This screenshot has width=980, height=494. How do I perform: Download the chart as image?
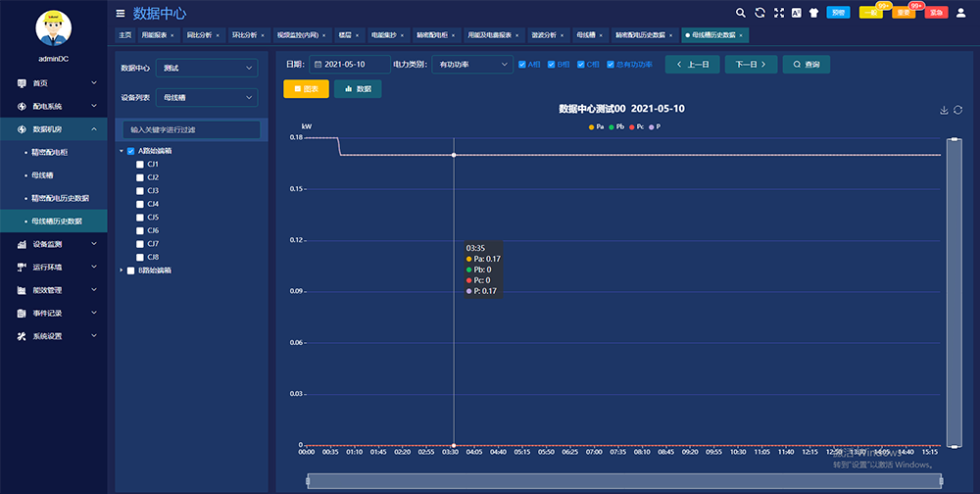click(x=944, y=110)
